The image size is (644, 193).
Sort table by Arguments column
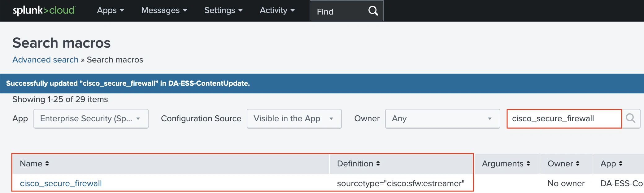click(x=506, y=164)
